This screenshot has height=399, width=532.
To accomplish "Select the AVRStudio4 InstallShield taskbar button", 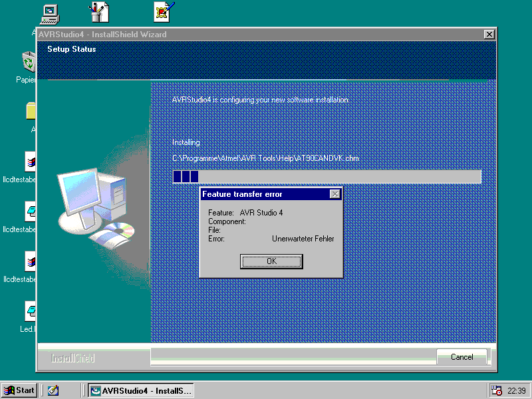I will [141, 390].
